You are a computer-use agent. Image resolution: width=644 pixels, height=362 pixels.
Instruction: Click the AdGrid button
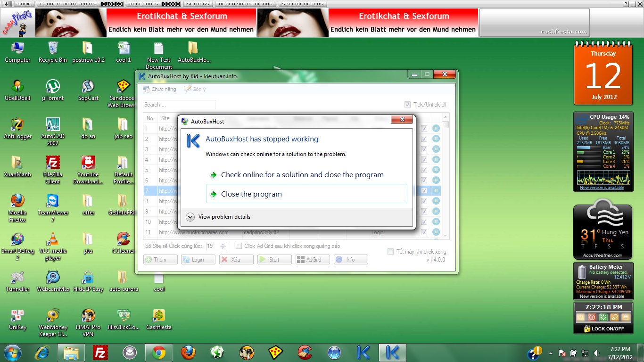click(x=313, y=260)
